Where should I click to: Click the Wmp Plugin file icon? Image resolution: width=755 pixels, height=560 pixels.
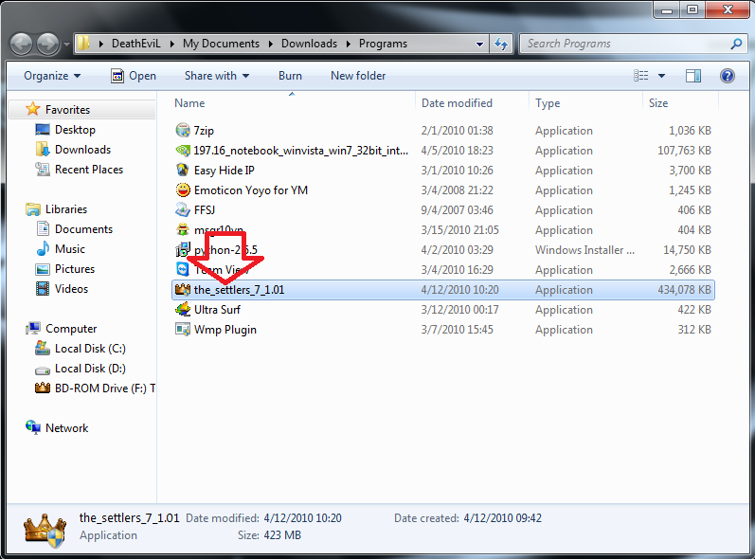(x=183, y=330)
